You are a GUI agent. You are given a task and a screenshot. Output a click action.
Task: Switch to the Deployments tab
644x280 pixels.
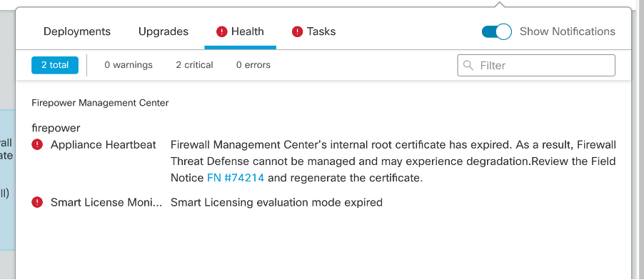[77, 31]
